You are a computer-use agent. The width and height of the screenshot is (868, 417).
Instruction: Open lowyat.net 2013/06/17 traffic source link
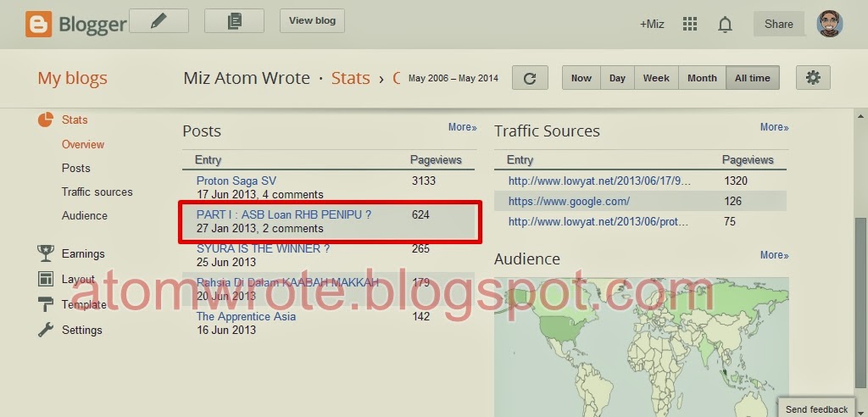click(x=599, y=181)
